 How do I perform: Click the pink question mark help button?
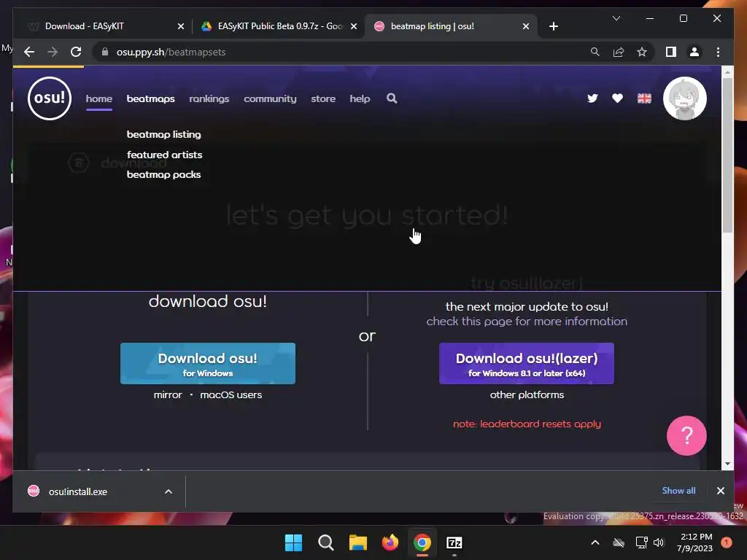coord(686,436)
